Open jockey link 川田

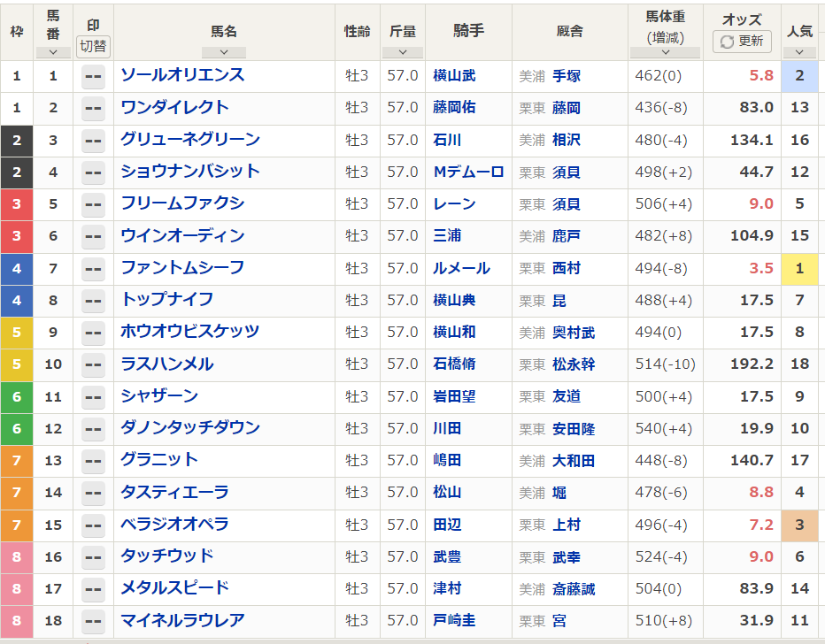[447, 429]
